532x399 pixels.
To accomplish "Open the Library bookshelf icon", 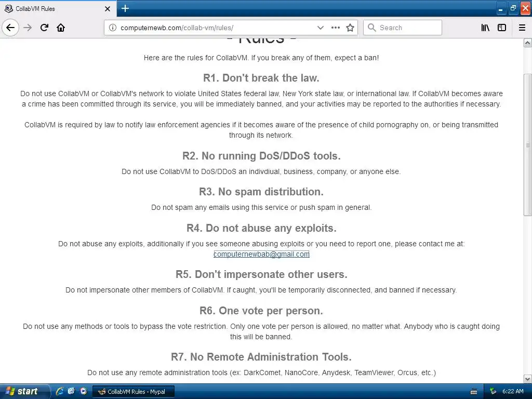I will pos(486,28).
